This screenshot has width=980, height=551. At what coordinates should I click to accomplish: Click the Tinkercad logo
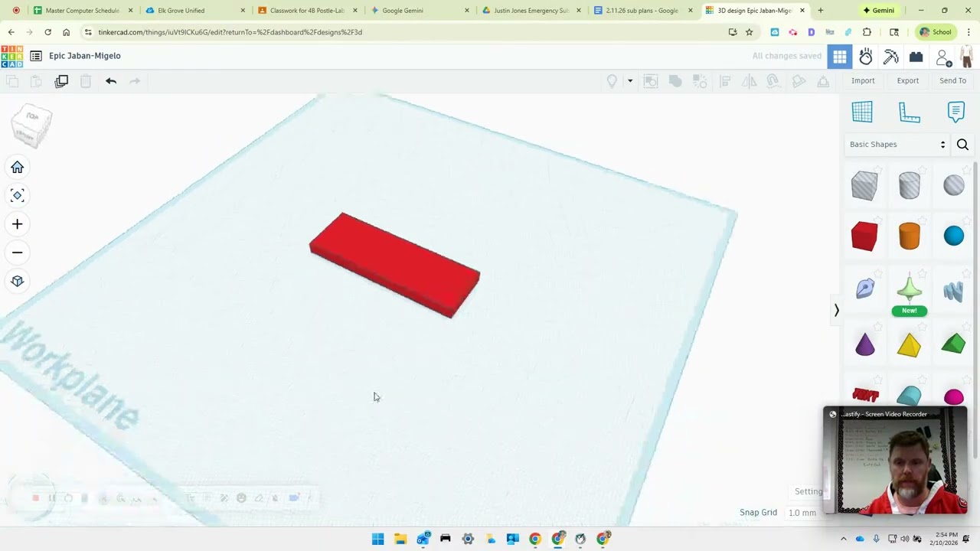pyautogui.click(x=11, y=57)
